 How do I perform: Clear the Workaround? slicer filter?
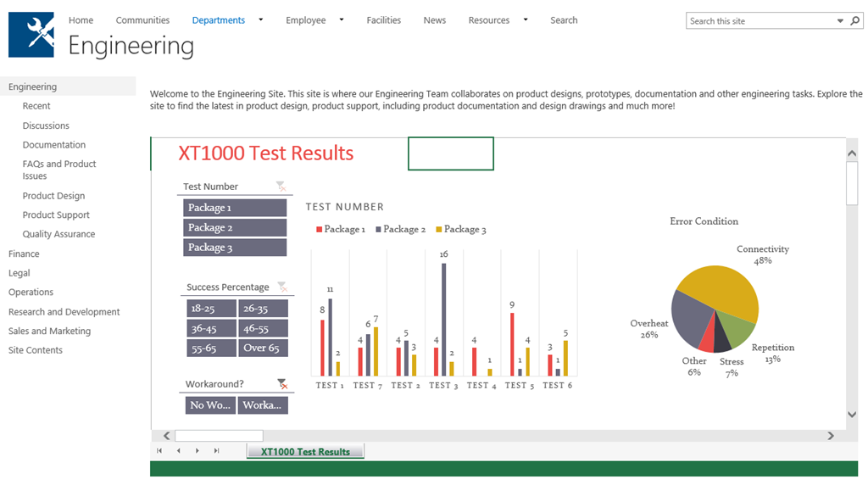[282, 384]
